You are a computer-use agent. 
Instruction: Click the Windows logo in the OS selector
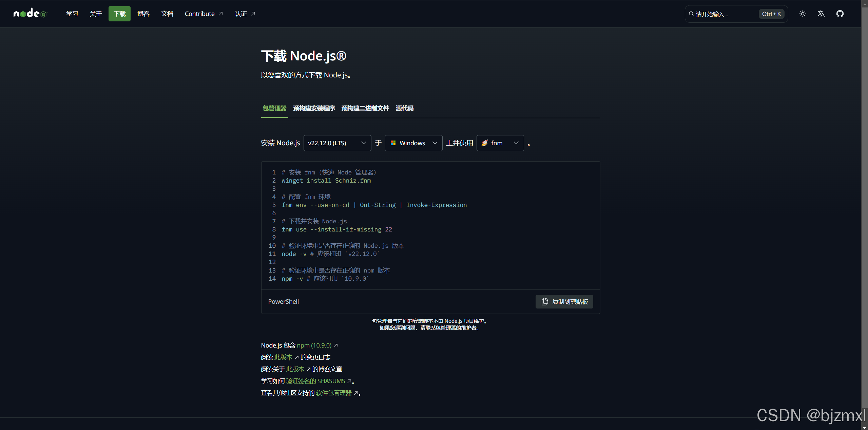[393, 143]
